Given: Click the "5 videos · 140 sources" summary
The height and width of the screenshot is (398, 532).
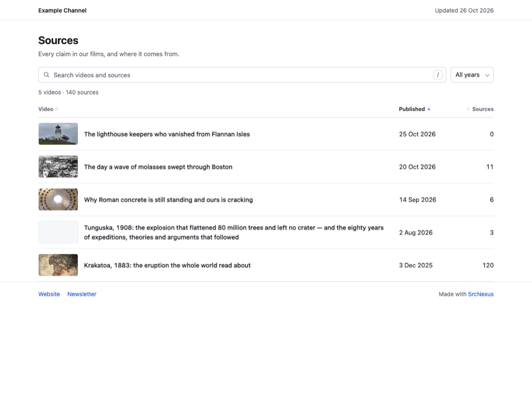Looking at the screenshot, I should coord(68,92).
